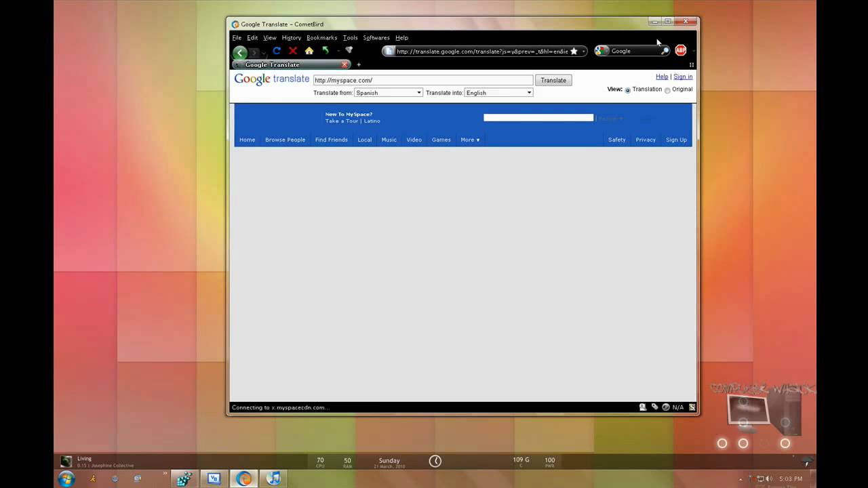Run search with the magnifier icon
This screenshot has width=868, height=488.
point(665,51)
